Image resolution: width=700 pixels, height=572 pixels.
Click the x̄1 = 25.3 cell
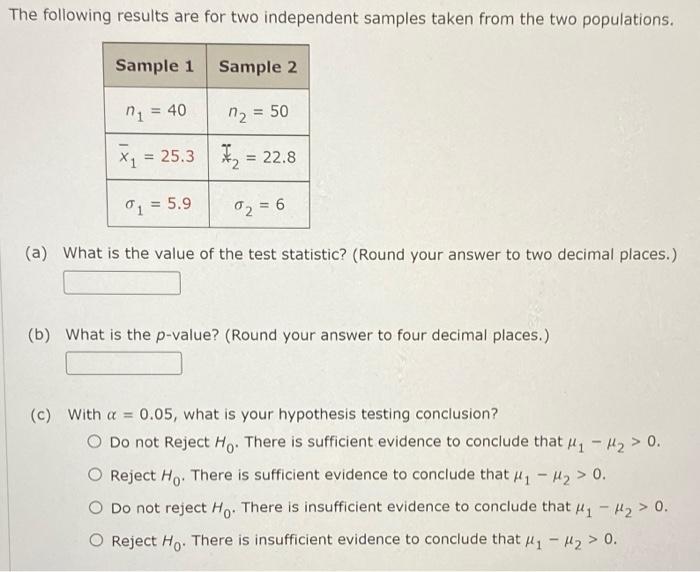click(157, 157)
